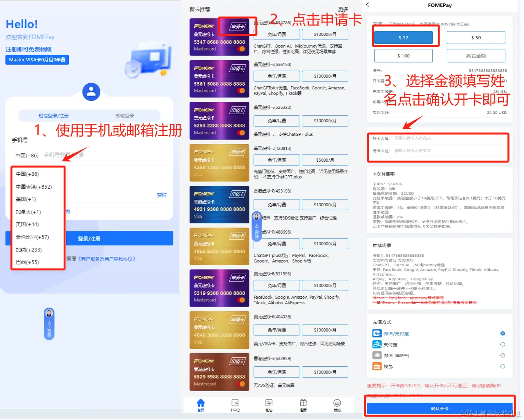The image size is (524, 420).
Task: Open customer service icon on login screen
Action: click(x=49, y=324)
